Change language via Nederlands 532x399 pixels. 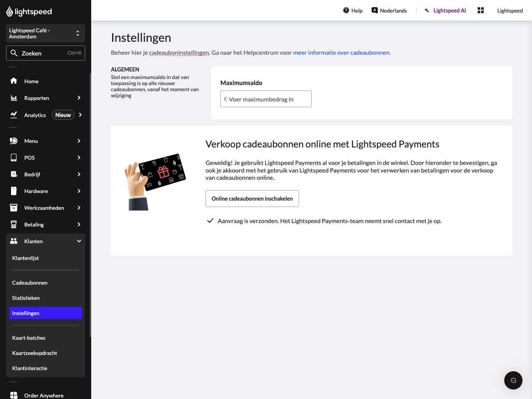coord(389,11)
